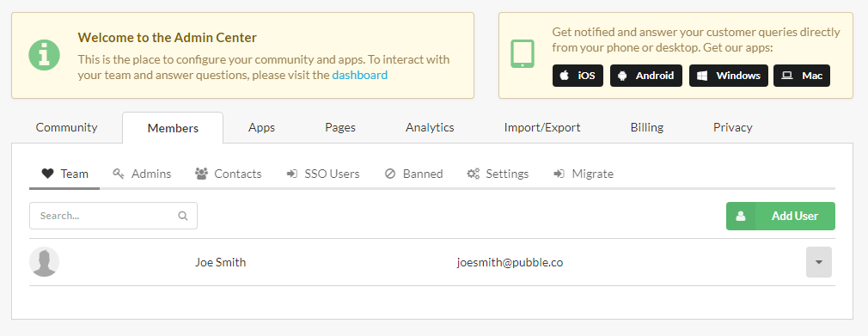This screenshot has width=868, height=336.
Task: Open the Admins sub-tab with key icon
Action: click(x=142, y=174)
